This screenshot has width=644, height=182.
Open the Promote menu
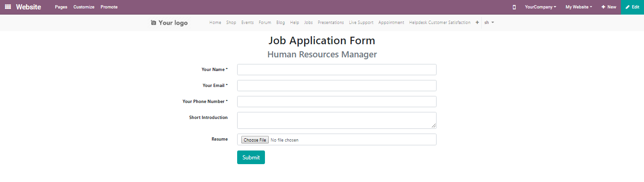[109, 7]
